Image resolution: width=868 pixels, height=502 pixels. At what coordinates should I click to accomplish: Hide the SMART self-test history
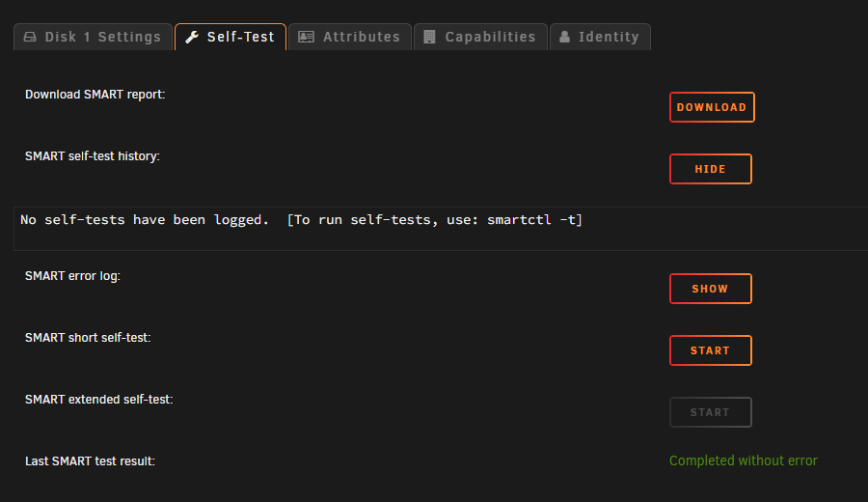coord(711,169)
